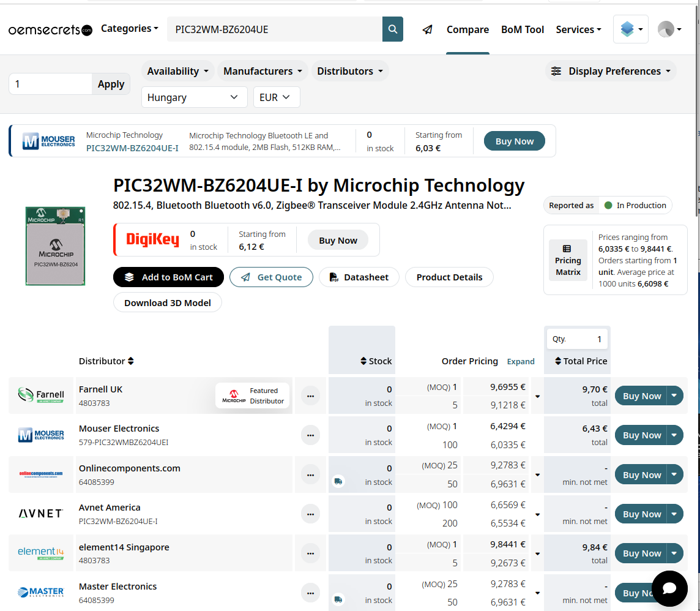Click the Pricing Matrix icon
Image resolution: width=700 pixels, height=611 pixels.
pyautogui.click(x=568, y=260)
